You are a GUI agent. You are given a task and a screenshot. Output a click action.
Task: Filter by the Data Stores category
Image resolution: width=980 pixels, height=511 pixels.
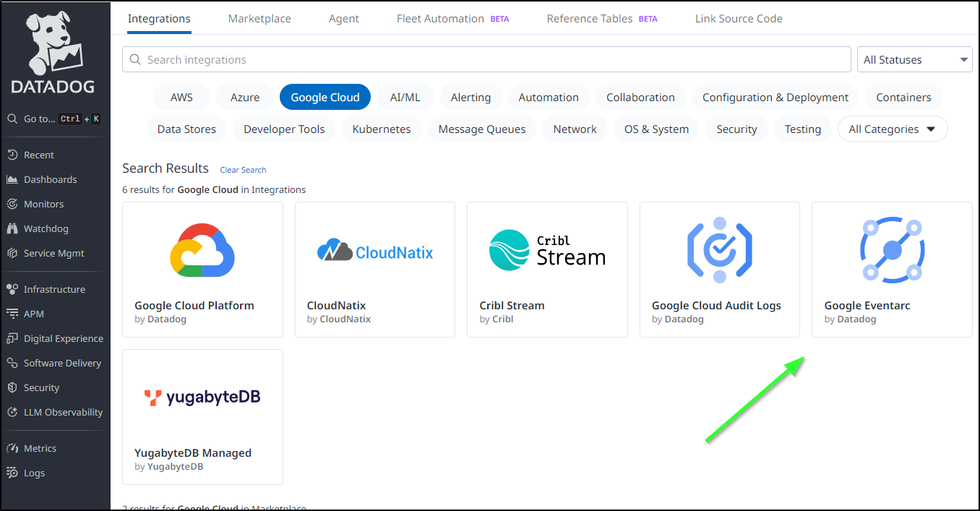[186, 129]
